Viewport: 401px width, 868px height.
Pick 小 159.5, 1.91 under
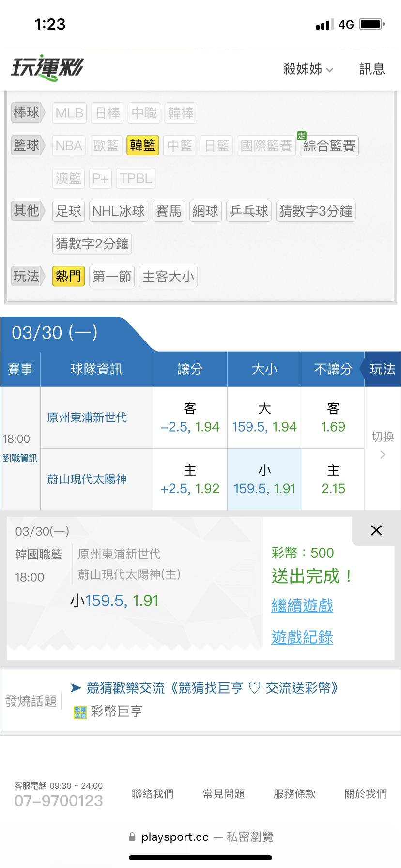tap(264, 479)
